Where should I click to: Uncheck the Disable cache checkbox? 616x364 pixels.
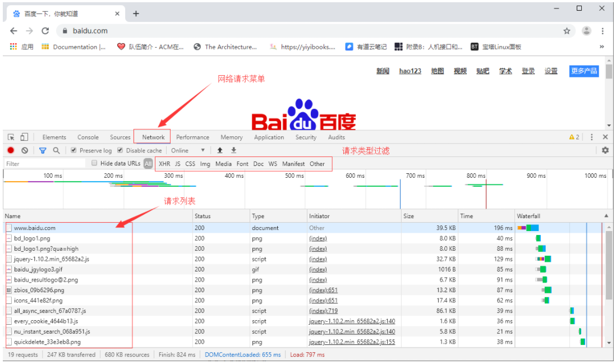point(120,150)
